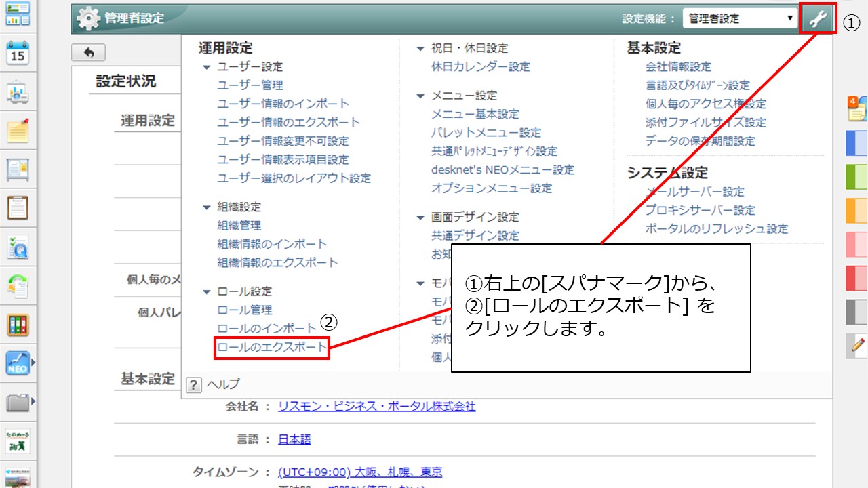
Task: Select the blue color label swatch
Action: [x=857, y=143]
